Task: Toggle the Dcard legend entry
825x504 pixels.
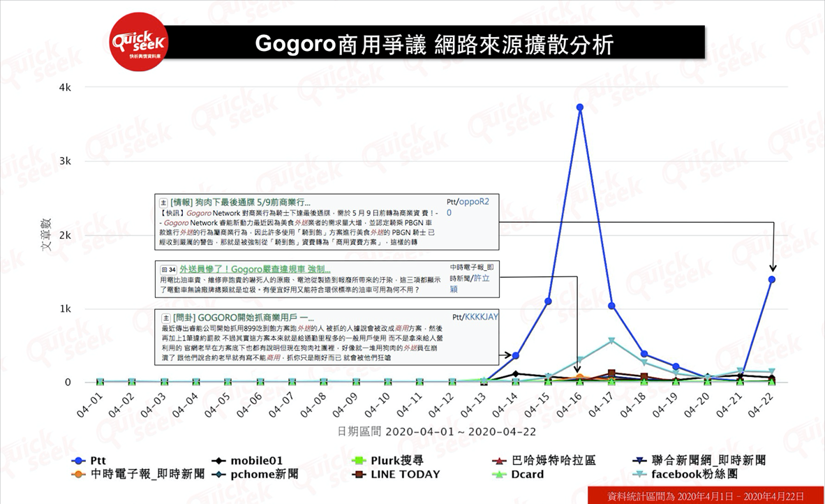Action: pyautogui.click(x=518, y=474)
